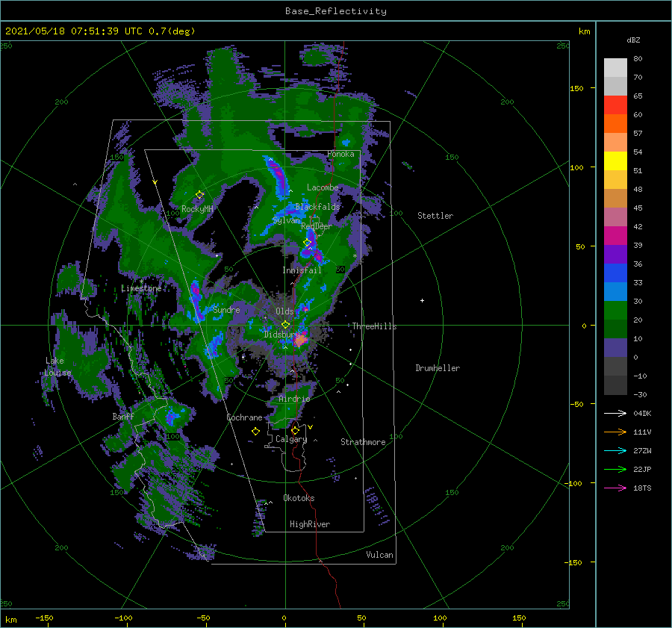This screenshot has height=628, width=672.
Task: Select the yellow 51-54 dBZ color swatch
Action: 615,161
